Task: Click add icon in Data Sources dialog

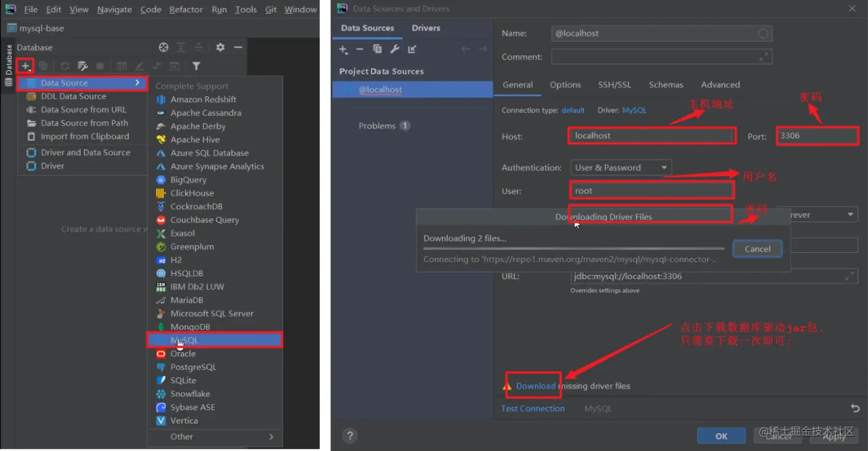Action: click(343, 49)
